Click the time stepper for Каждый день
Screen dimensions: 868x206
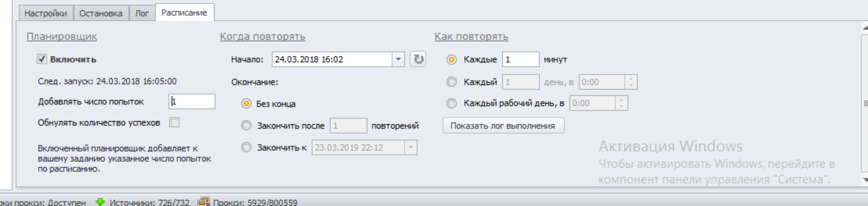click(631, 82)
